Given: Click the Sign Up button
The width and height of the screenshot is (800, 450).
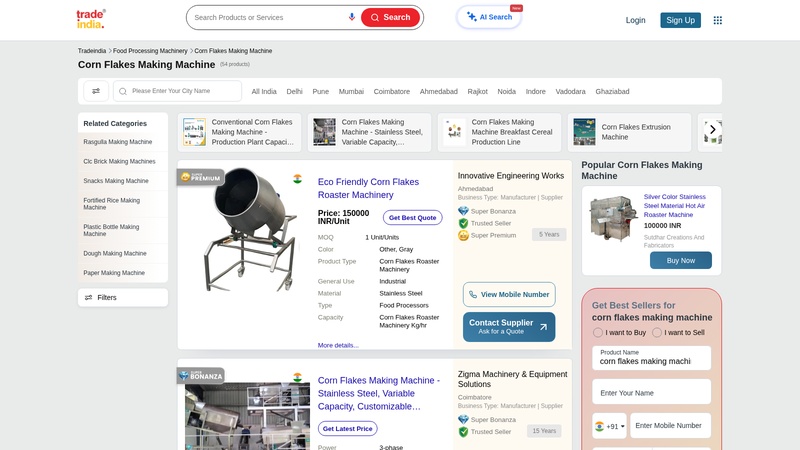Looking at the screenshot, I should [680, 20].
